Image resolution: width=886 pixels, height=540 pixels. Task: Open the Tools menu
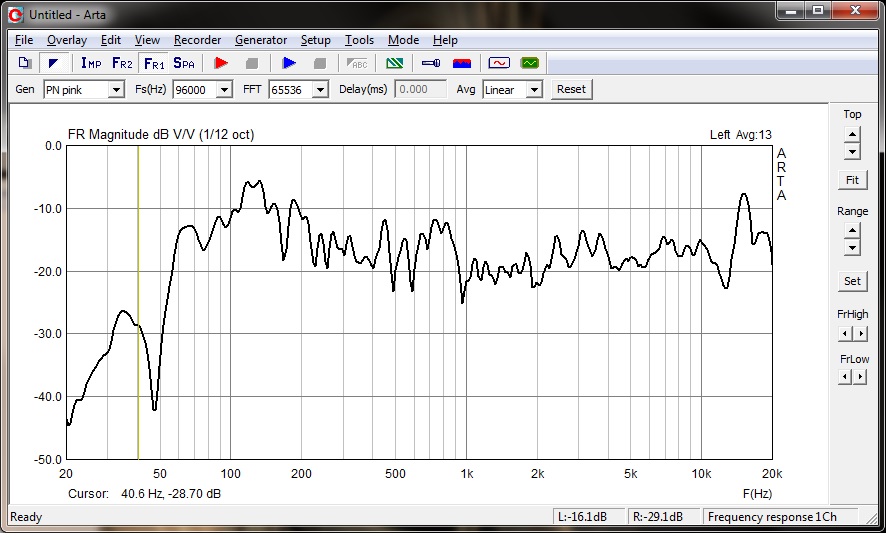click(x=359, y=40)
